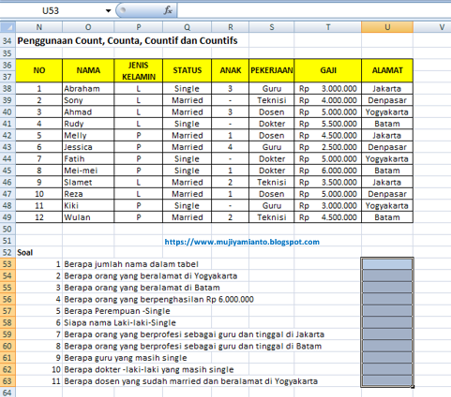The height and width of the screenshot is (397, 451).
Task: Click question 7 about guru tinggal di Jakarta
Action: tap(194, 334)
